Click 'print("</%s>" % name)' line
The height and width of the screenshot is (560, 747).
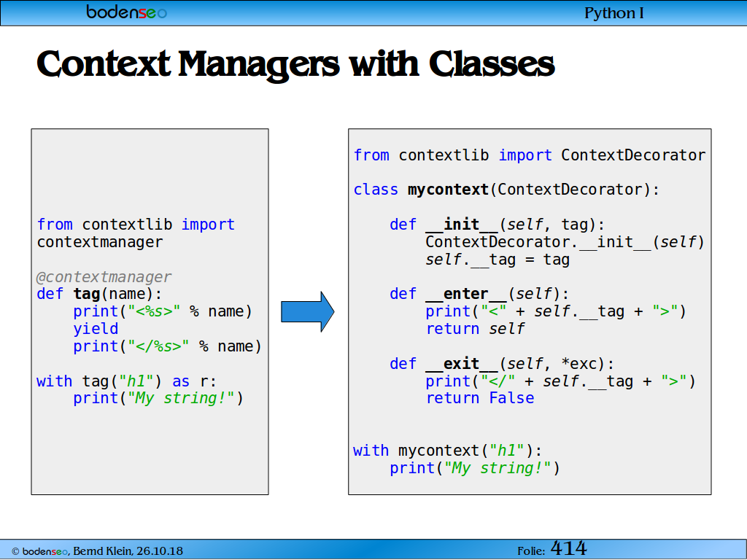click(x=167, y=346)
